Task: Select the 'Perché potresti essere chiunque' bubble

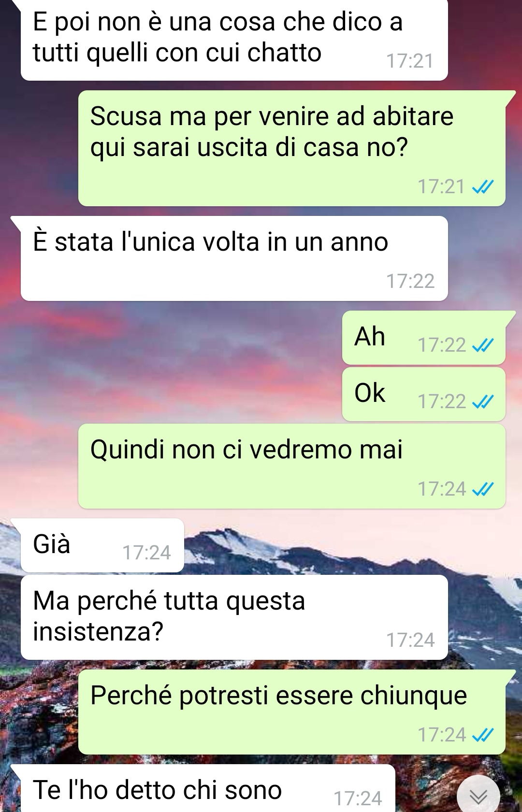Action: pyautogui.click(x=292, y=712)
